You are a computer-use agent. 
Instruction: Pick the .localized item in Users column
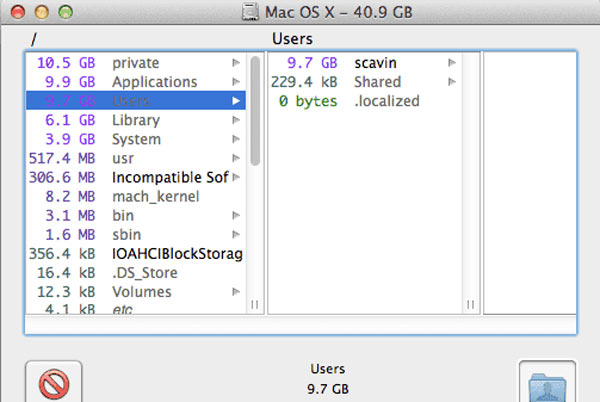click(x=386, y=101)
